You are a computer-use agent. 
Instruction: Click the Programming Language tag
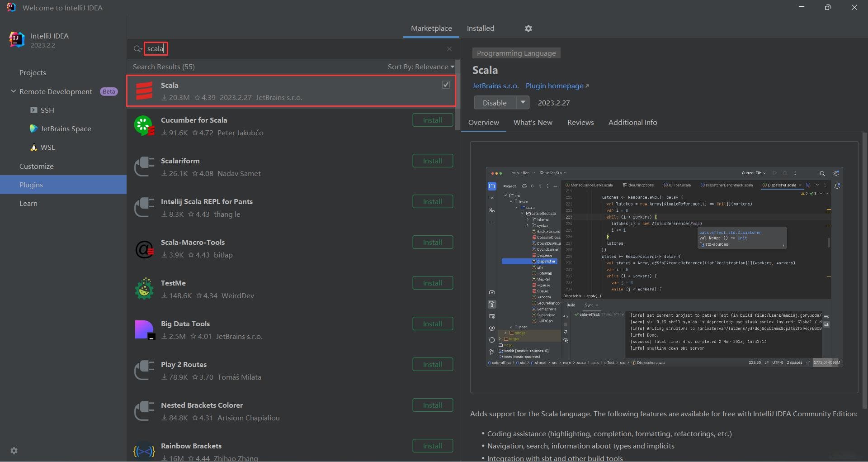click(x=516, y=53)
